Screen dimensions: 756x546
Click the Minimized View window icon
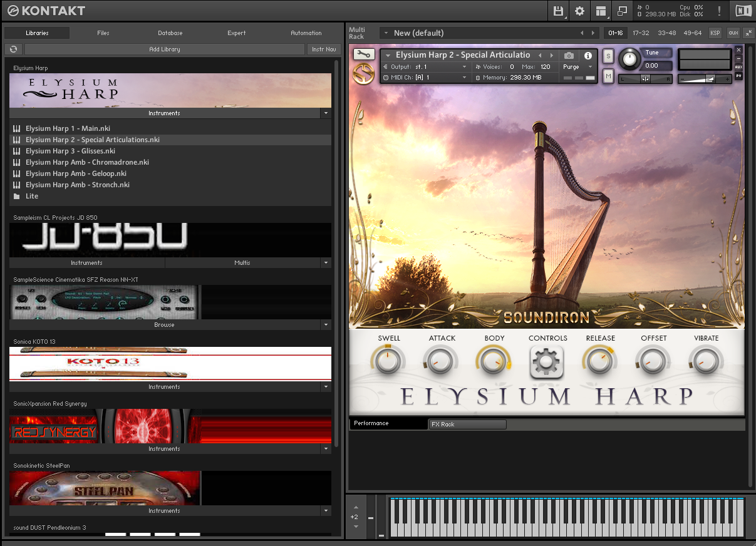point(622,11)
